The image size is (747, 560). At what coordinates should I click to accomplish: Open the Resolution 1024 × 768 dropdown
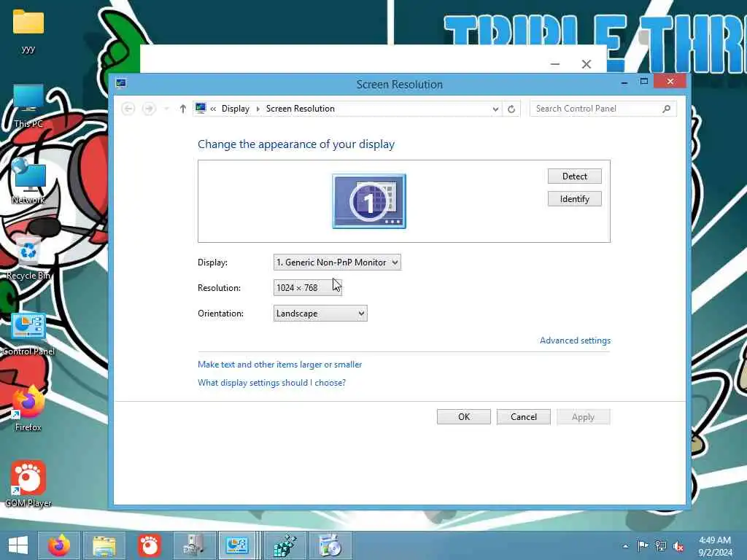[x=307, y=287]
